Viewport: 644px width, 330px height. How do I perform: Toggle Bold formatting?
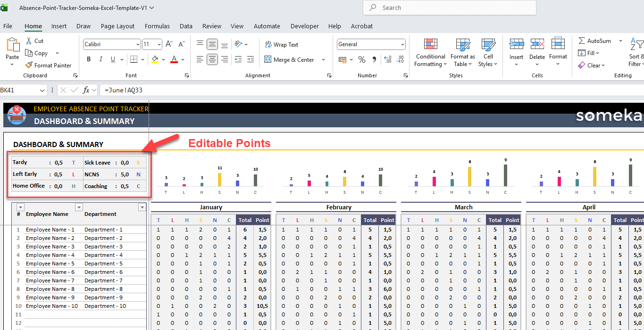[x=89, y=59]
